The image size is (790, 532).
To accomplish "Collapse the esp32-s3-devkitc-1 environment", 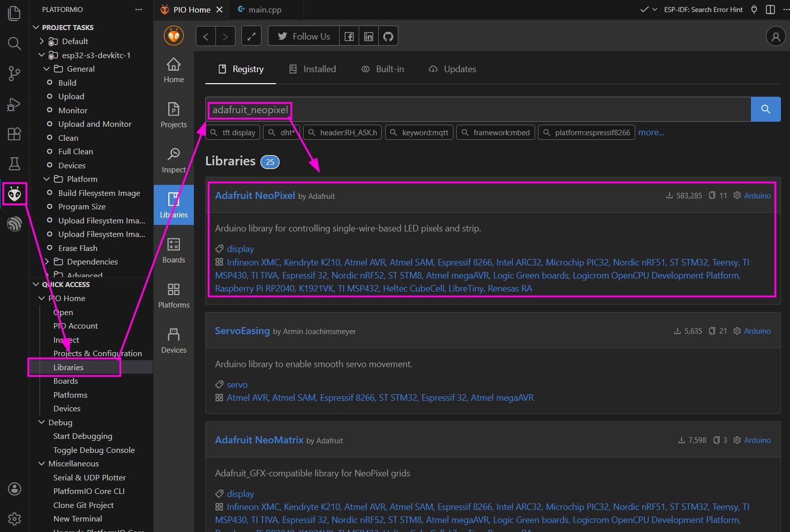I will point(42,55).
